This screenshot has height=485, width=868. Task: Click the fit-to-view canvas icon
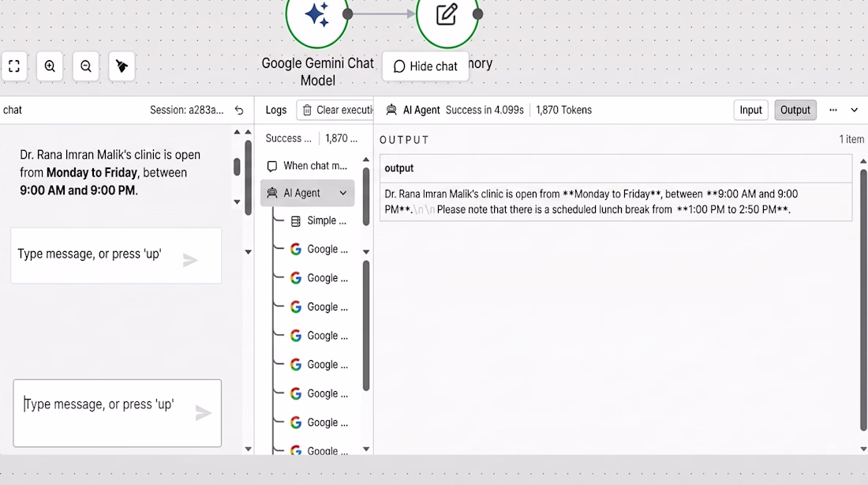(14, 66)
